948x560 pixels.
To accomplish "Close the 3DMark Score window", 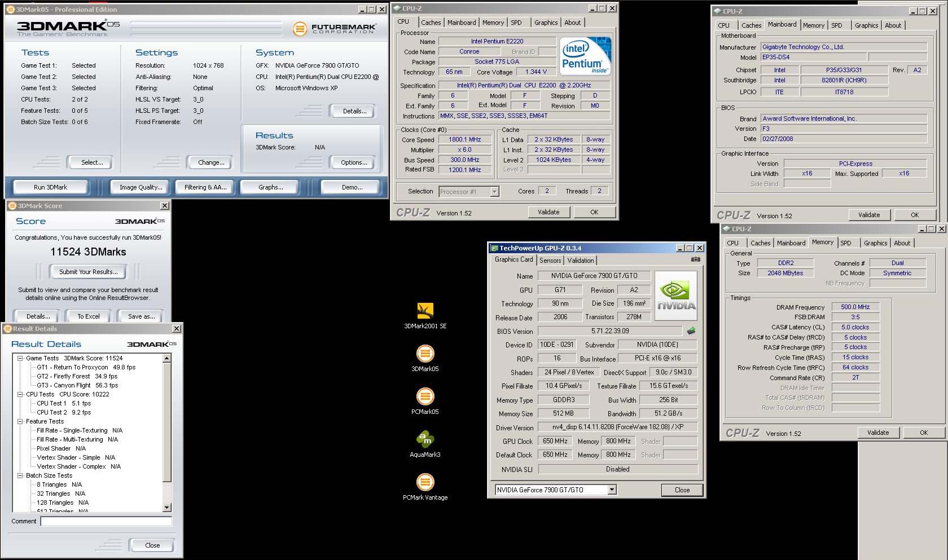I will (165, 206).
